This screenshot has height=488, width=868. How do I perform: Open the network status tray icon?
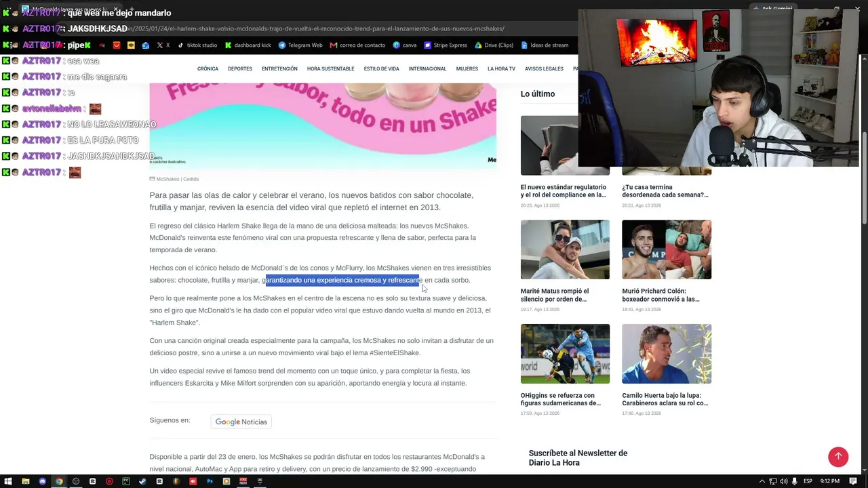(773, 481)
